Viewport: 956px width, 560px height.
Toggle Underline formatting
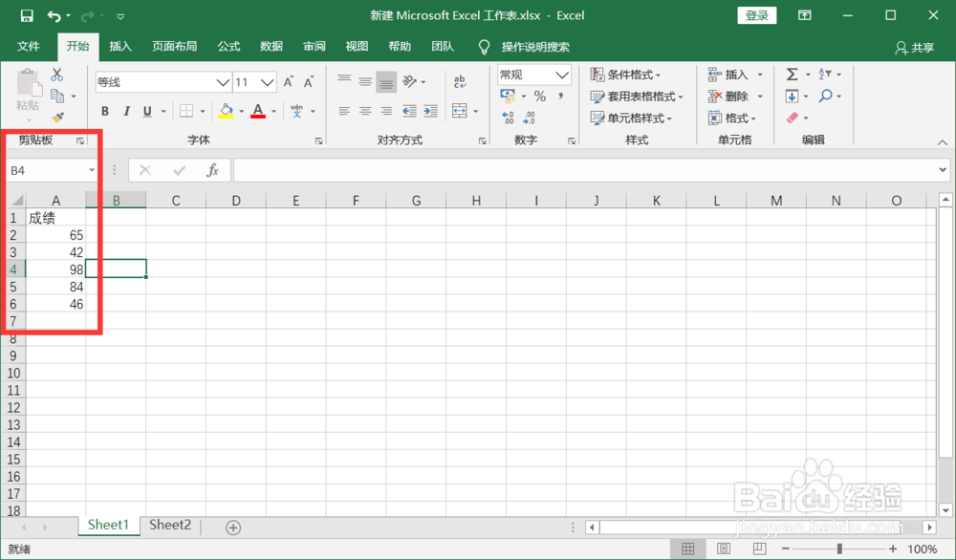pos(147,111)
